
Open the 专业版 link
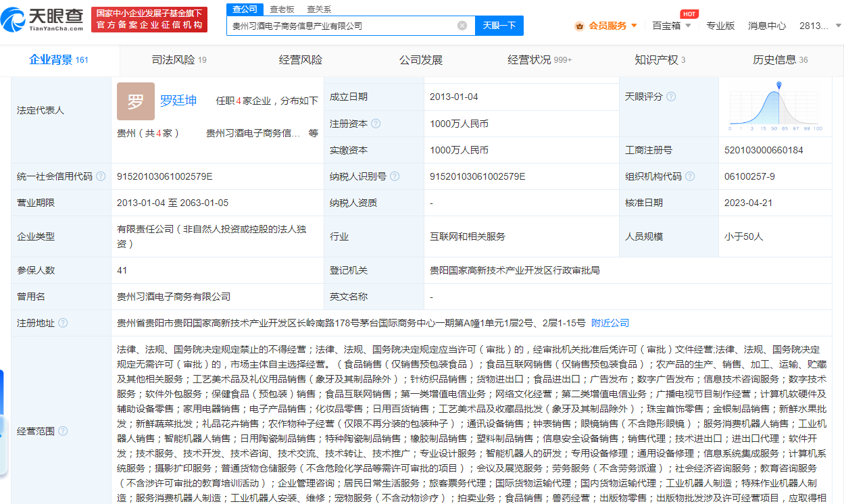coord(720,26)
